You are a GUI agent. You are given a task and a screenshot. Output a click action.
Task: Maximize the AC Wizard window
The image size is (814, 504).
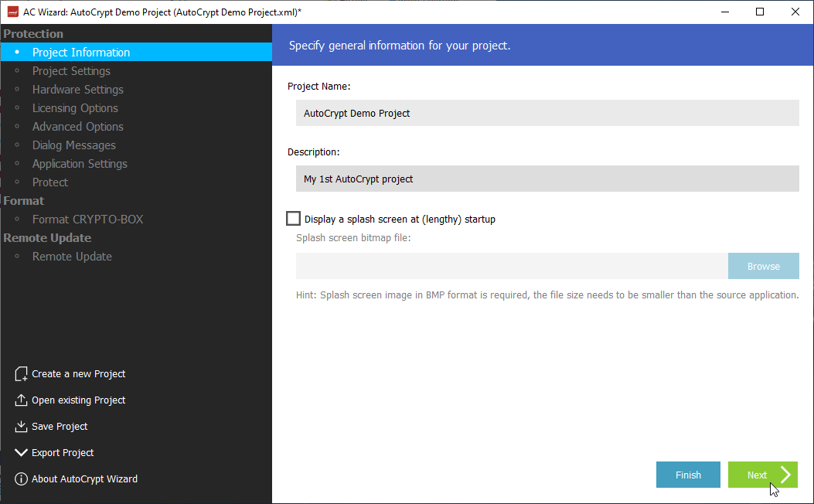click(x=760, y=12)
